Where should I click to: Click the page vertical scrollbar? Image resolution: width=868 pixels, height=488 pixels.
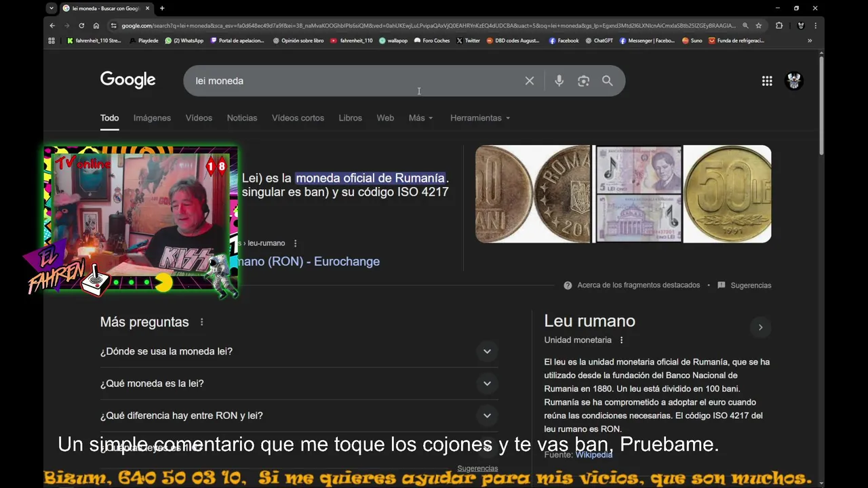point(821,105)
